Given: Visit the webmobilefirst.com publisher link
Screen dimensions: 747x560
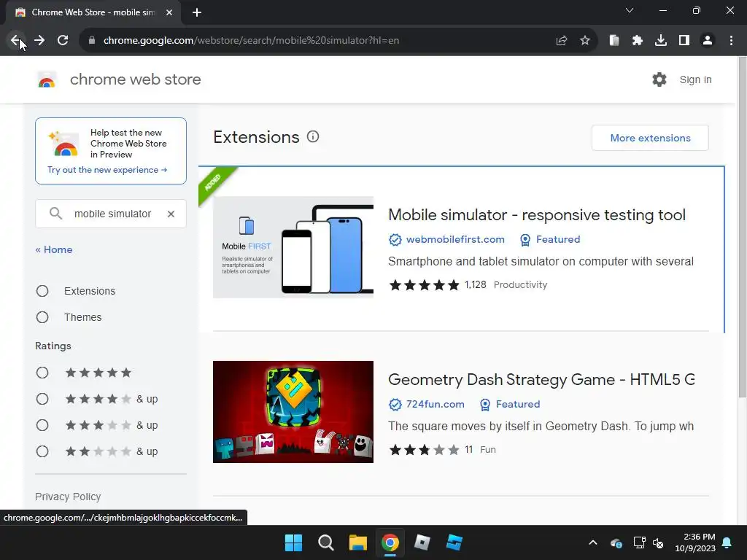Looking at the screenshot, I should [x=455, y=239].
